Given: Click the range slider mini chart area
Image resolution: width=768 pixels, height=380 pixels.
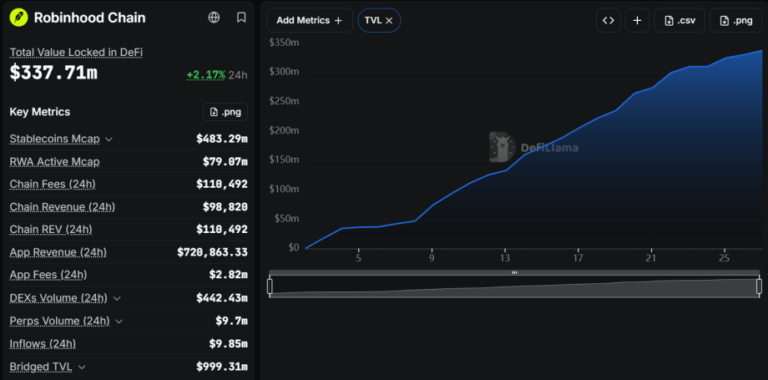Looking at the screenshot, I should click(514, 287).
